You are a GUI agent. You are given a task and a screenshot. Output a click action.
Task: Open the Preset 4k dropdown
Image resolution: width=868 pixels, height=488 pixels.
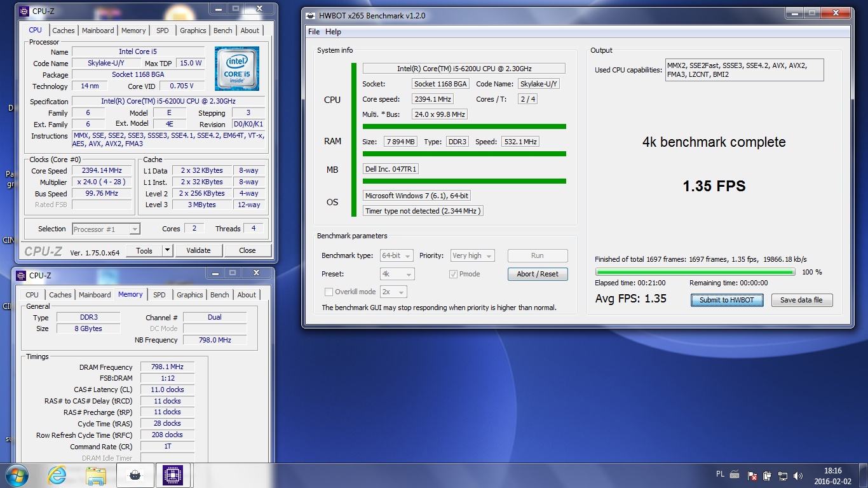click(397, 274)
